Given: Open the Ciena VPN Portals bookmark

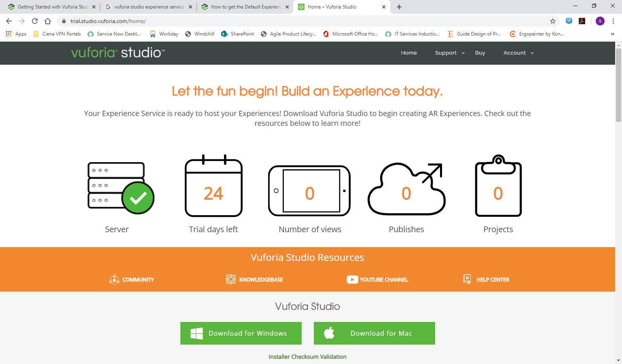Looking at the screenshot, I should 57,34.
